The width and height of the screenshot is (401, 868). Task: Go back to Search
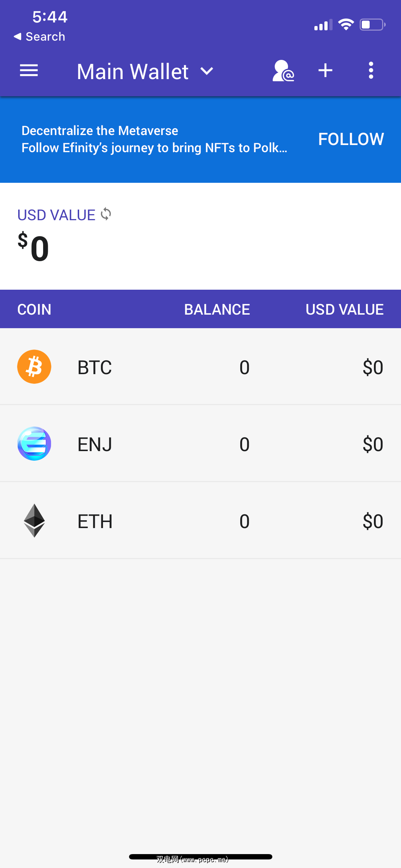40,36
